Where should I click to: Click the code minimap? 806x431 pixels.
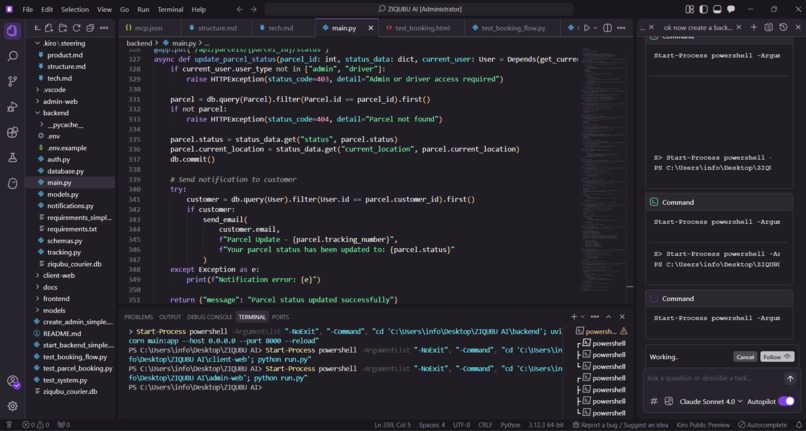tap(604, 170)
